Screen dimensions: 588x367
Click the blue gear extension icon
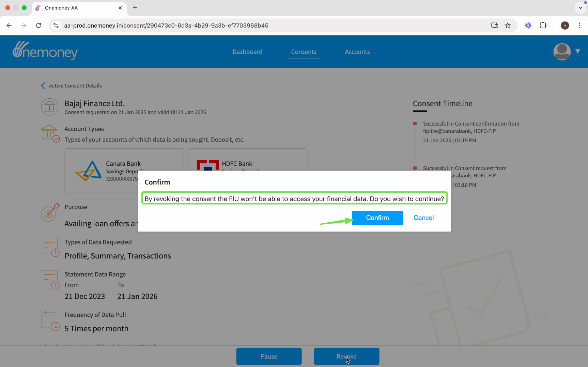528,26
